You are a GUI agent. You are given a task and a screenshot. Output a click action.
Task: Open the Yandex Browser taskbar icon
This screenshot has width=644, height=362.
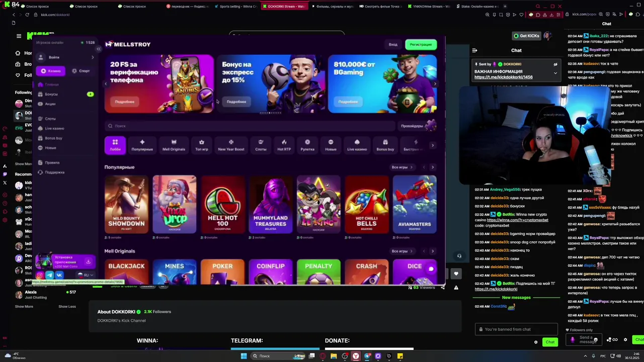pyautogui.click(x=356, y=356)
